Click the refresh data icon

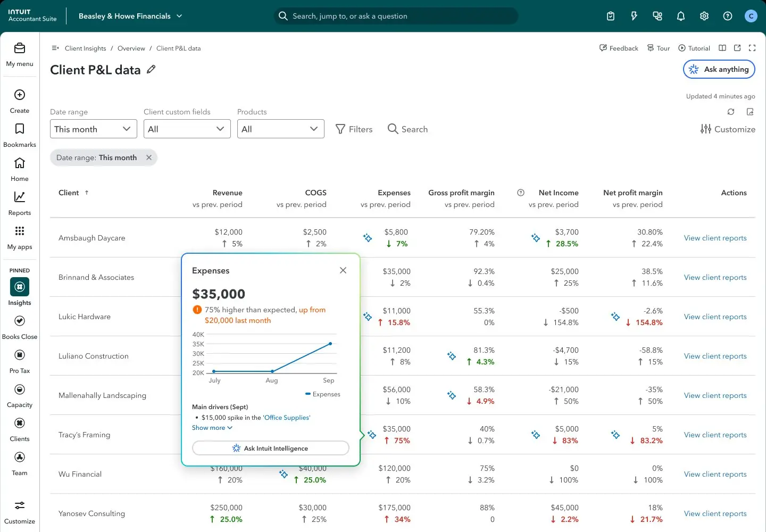point(731,112)
